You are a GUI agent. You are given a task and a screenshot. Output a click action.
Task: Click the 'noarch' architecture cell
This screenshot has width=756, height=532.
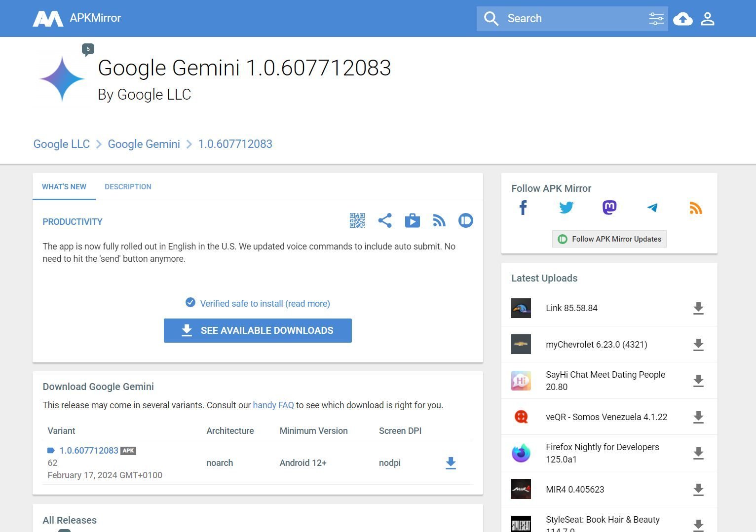(x=220, y=463)
